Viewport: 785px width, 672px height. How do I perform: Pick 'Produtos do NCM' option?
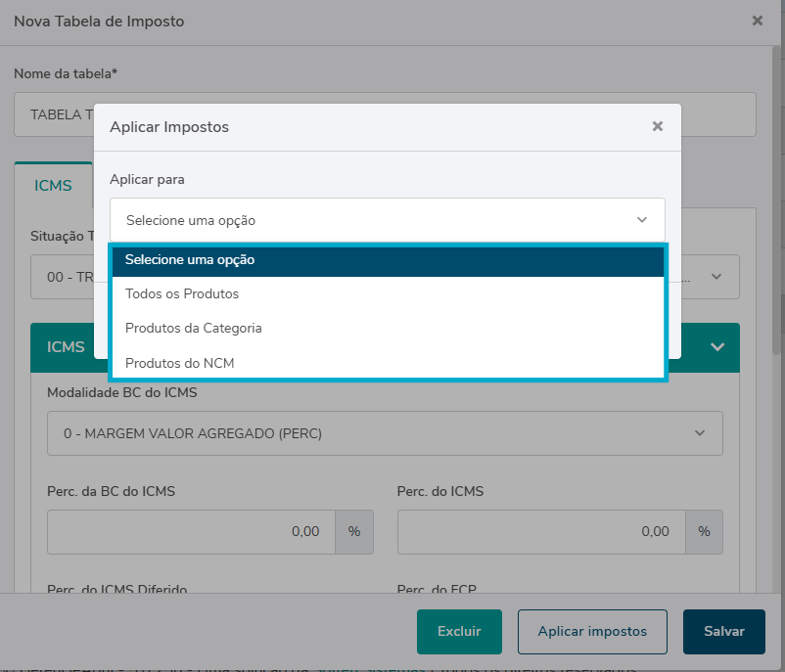(x=180, y=363)
